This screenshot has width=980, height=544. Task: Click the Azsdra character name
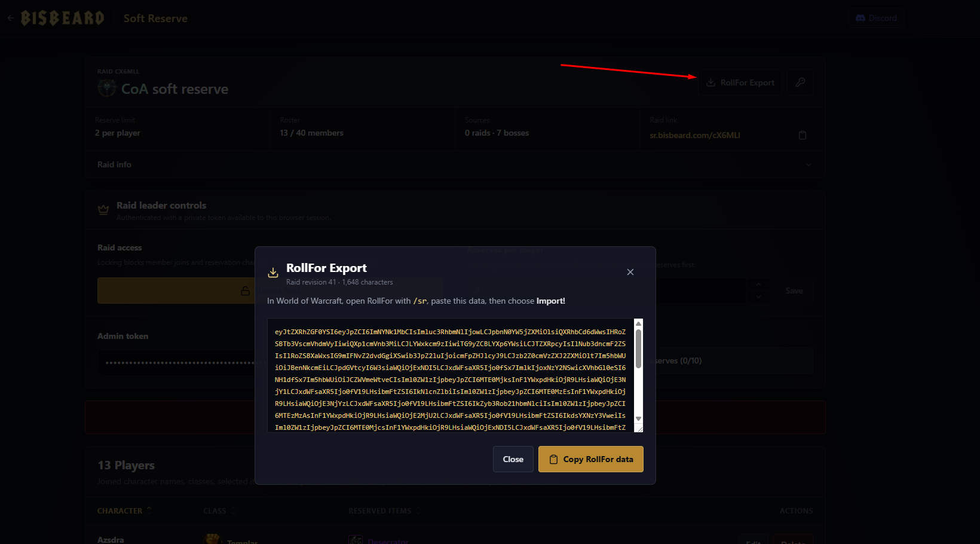pos(111,540)
